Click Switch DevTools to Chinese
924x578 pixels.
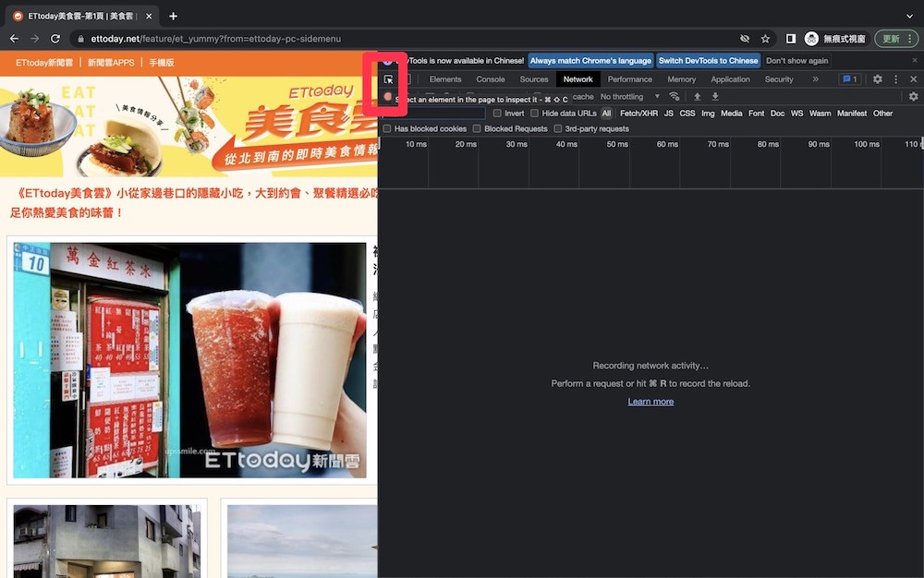coord(708,61)
